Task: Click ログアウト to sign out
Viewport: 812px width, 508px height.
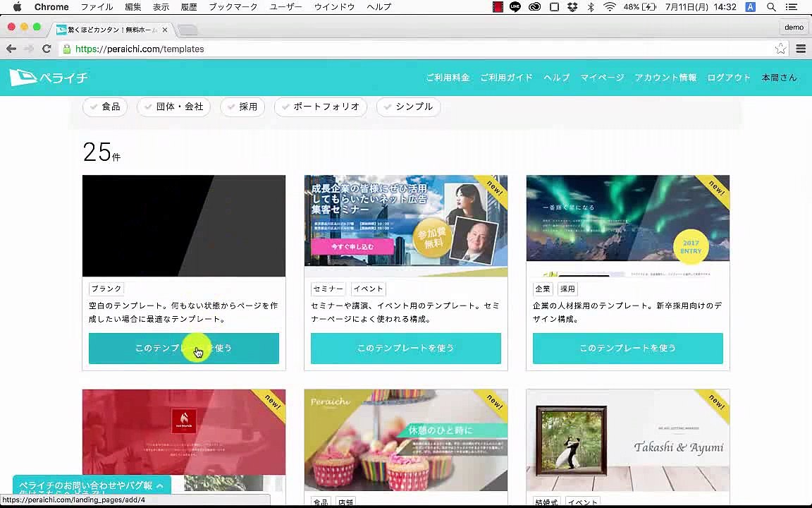Action: [729, 78]
